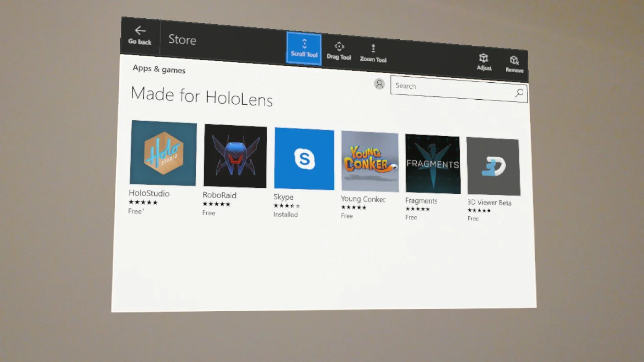
Task: Click Free price under Fragments
Action: coord(411,217)
